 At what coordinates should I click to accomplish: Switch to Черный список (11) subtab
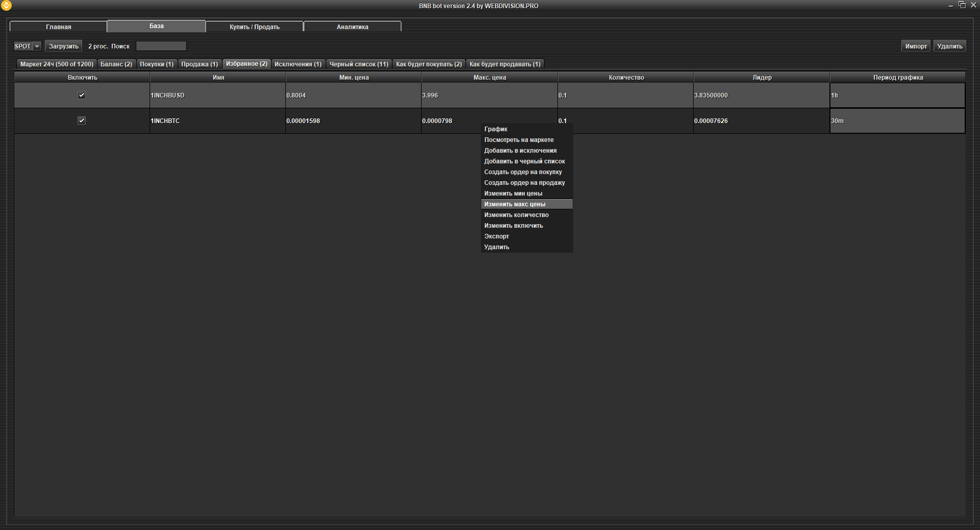click(359, 64)
